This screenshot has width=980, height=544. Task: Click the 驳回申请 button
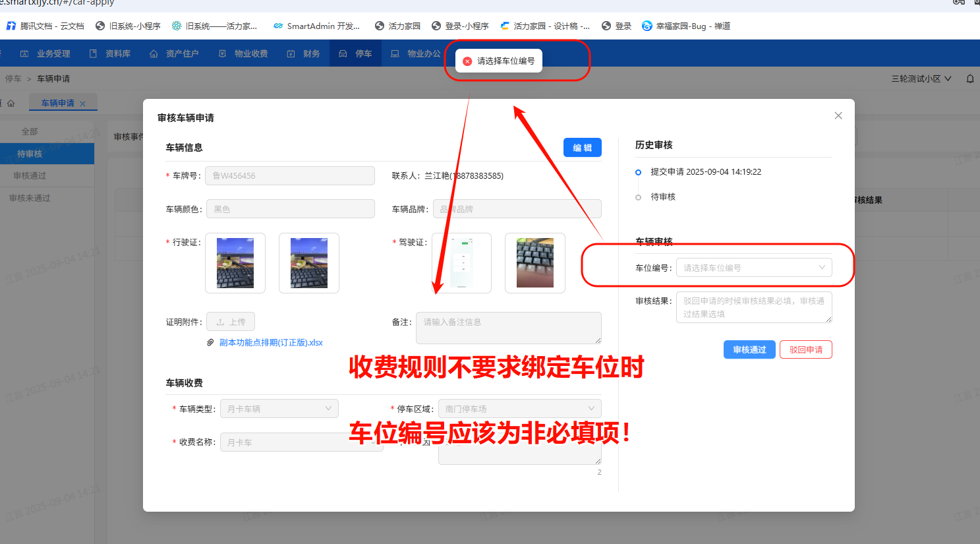pyautogui.click(x=805, y=349)
